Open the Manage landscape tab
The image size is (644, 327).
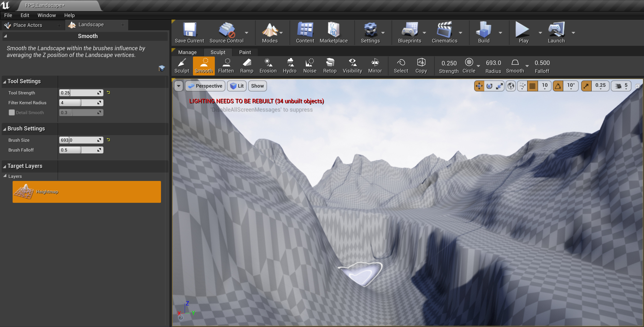[187, 52]
